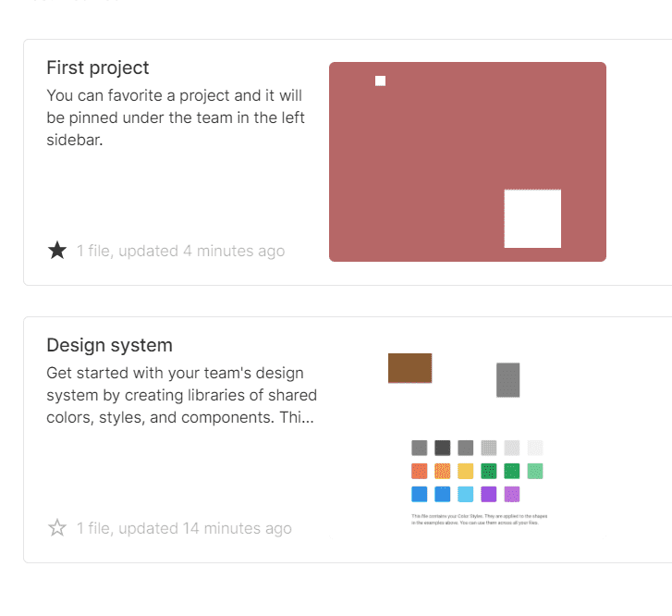The width and height of the screenshot is (672, 616).
Task: Select the light green color swatch
Action: click(535, 471)
